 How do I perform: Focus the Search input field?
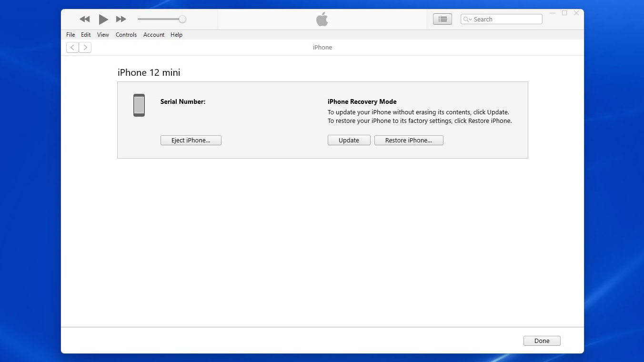tap(502, 19)
